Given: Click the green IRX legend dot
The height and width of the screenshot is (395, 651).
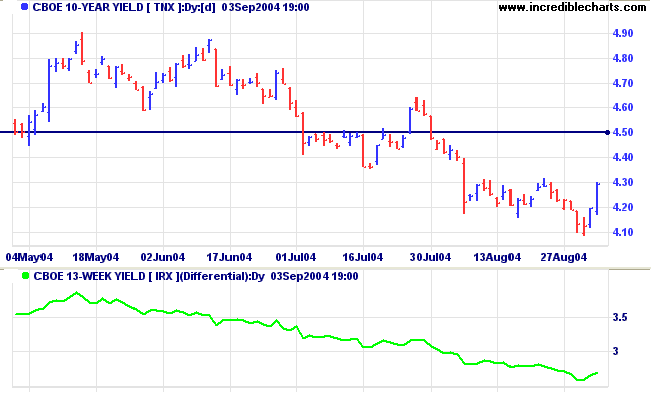Looking at the screenshot, I should [x=25, y=276].
